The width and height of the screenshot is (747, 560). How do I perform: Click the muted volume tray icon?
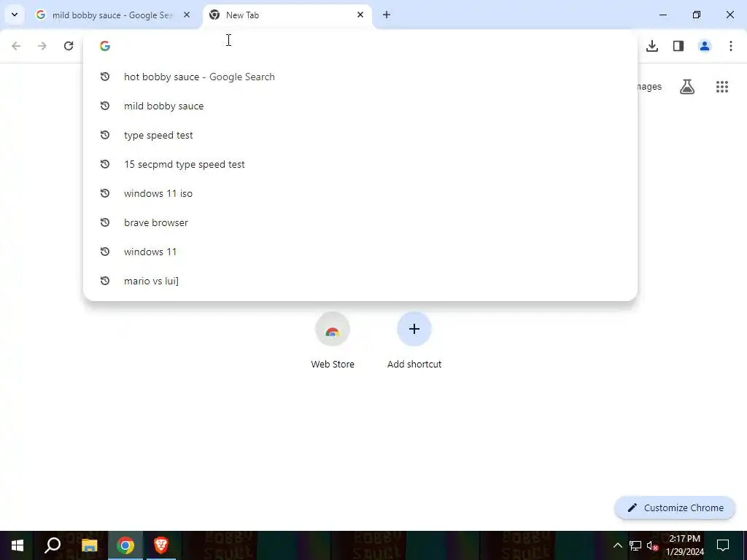coord(653,545)
